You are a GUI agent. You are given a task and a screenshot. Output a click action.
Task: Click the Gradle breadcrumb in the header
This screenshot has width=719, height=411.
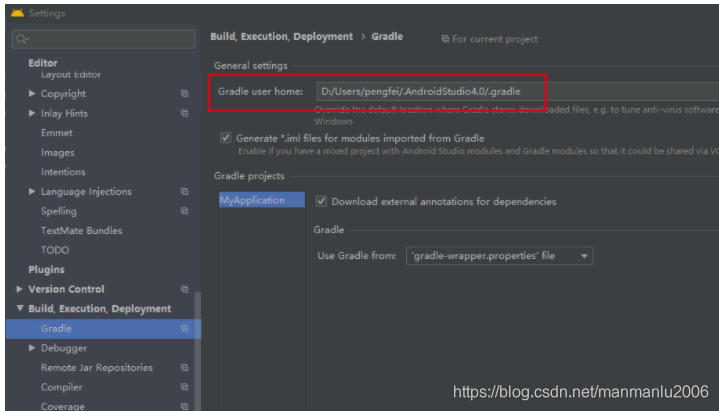pos(387,37)
